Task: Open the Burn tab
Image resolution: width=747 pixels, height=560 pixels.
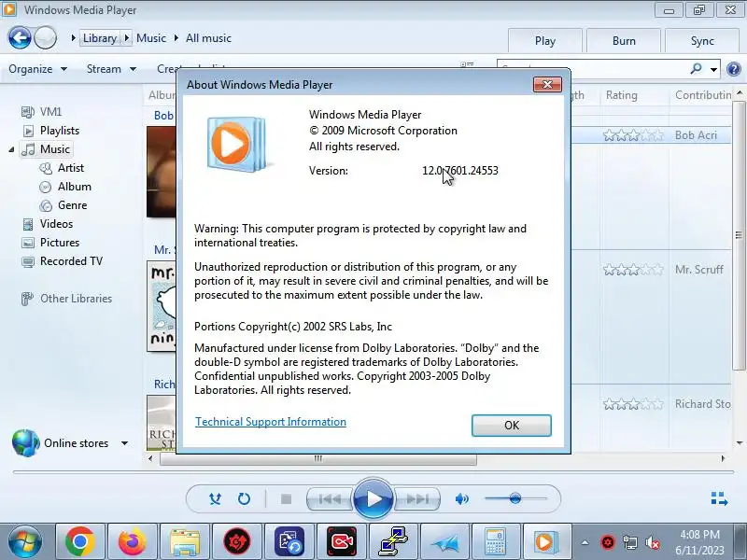Action: 624,41
